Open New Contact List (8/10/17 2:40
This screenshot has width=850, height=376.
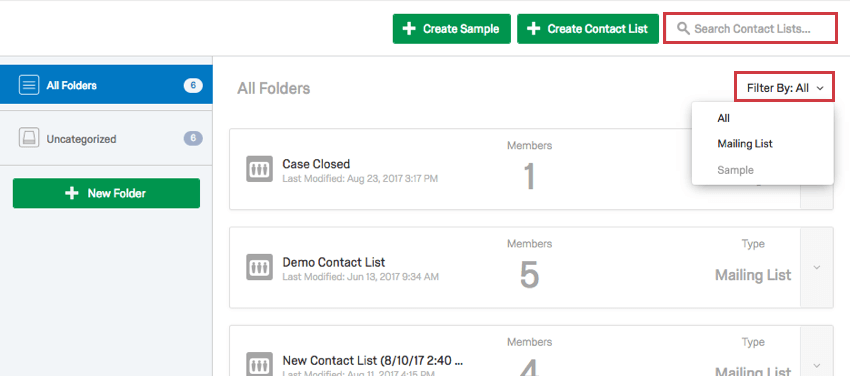(x=372, y=360)
